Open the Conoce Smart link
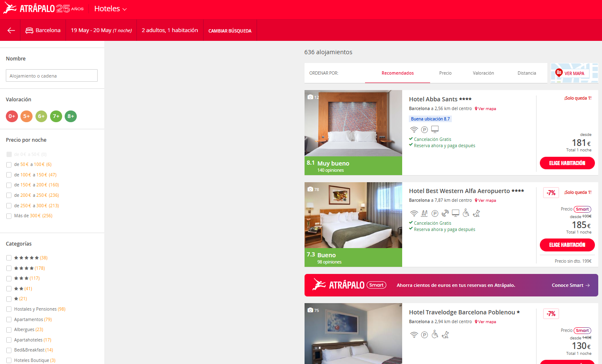602x364 pixels. point(571,285)
